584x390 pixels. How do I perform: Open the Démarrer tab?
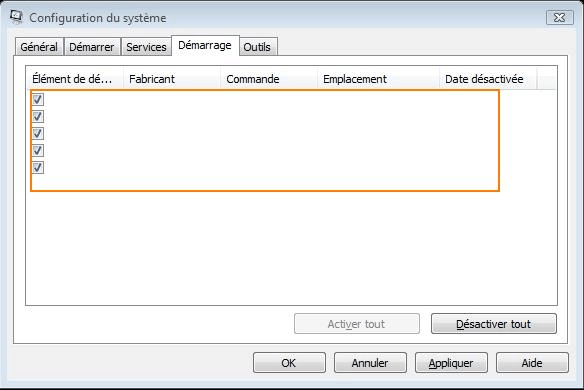tap(92, 47)
